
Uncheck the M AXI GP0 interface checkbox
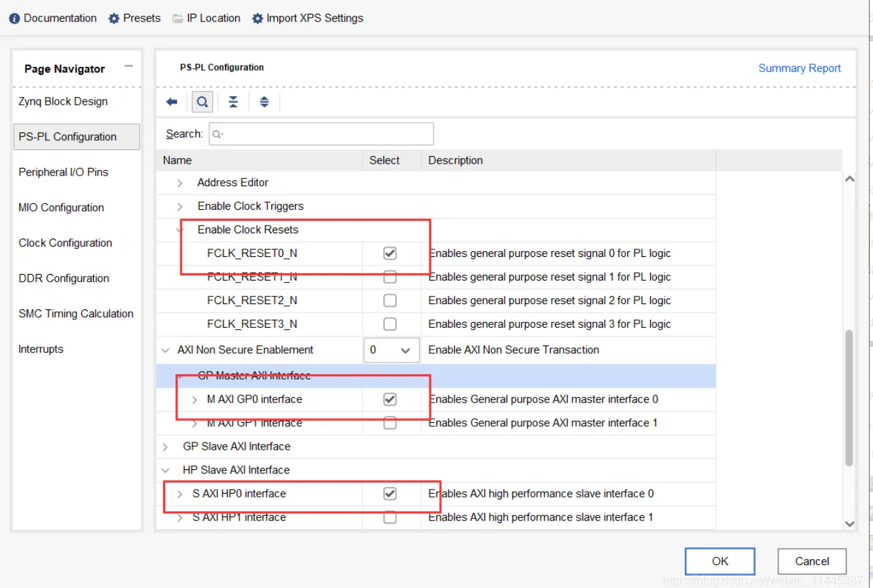390,399
